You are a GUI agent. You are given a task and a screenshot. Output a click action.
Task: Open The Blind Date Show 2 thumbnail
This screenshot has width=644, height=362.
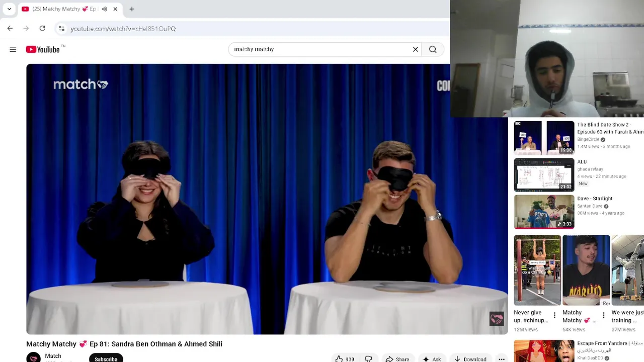coord(544,137)
